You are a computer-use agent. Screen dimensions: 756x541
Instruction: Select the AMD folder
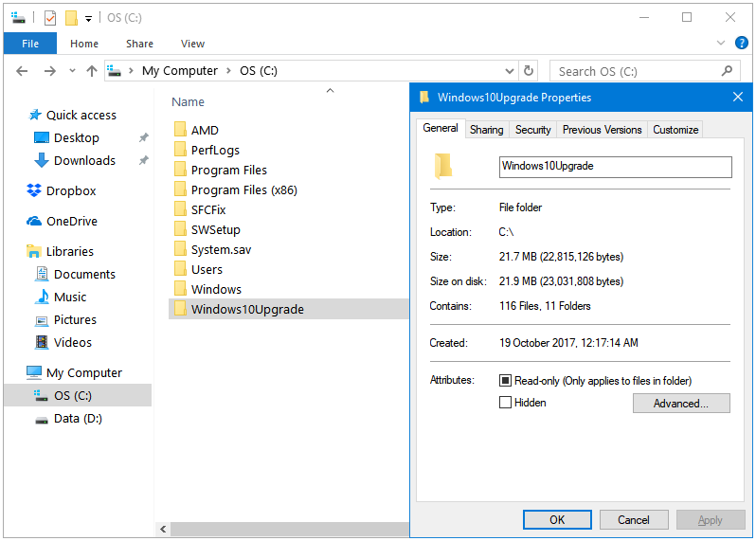(x=205, y=130)
